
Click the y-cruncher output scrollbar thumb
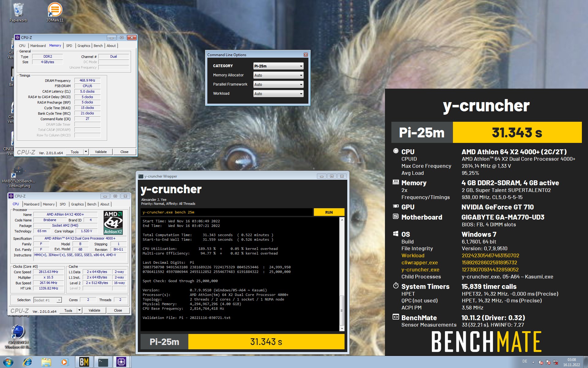tap(342, 310)
